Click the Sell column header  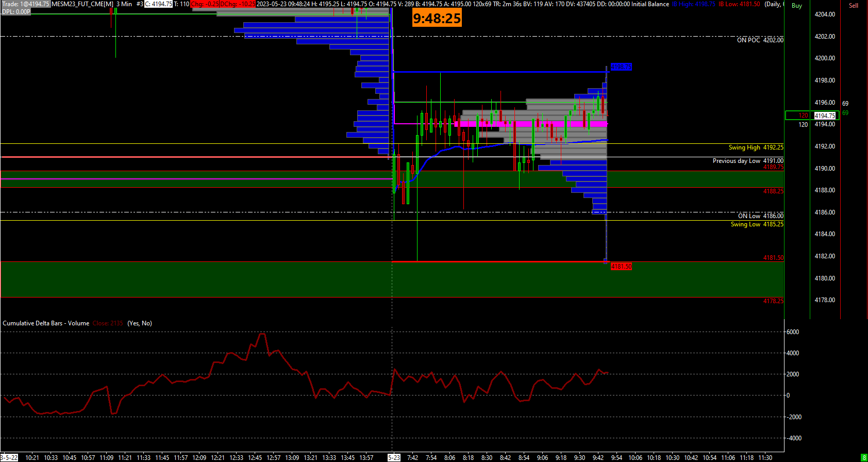point(854,6)
